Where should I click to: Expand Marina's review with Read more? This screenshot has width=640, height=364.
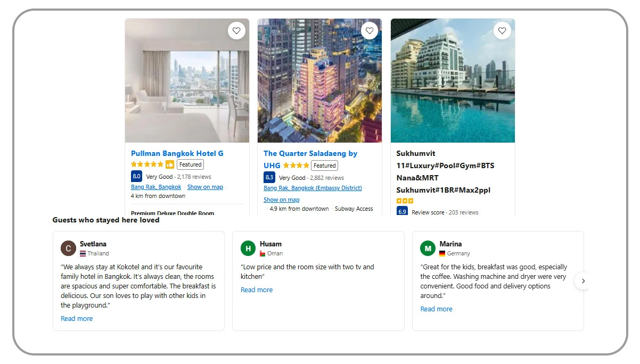(x=437, y=309)
